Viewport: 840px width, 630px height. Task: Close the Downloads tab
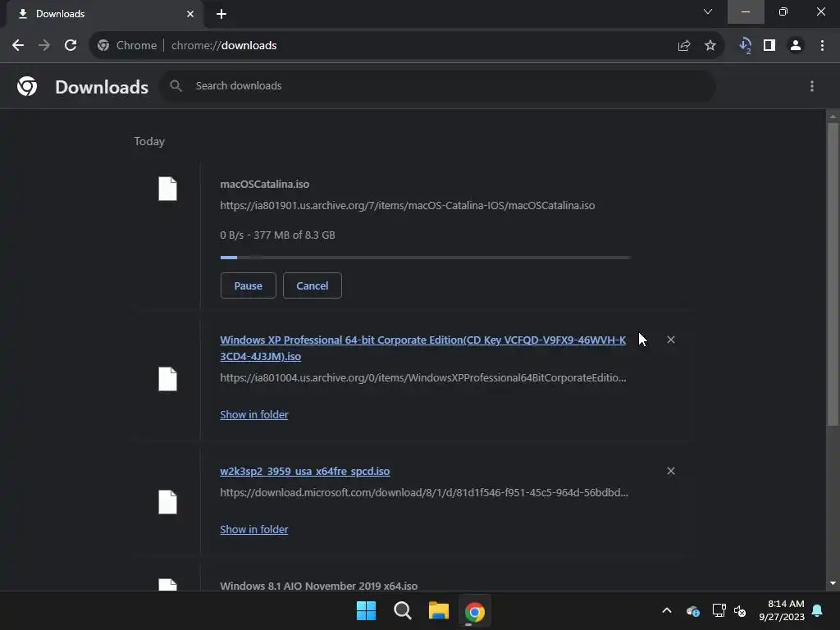(190, 14)
